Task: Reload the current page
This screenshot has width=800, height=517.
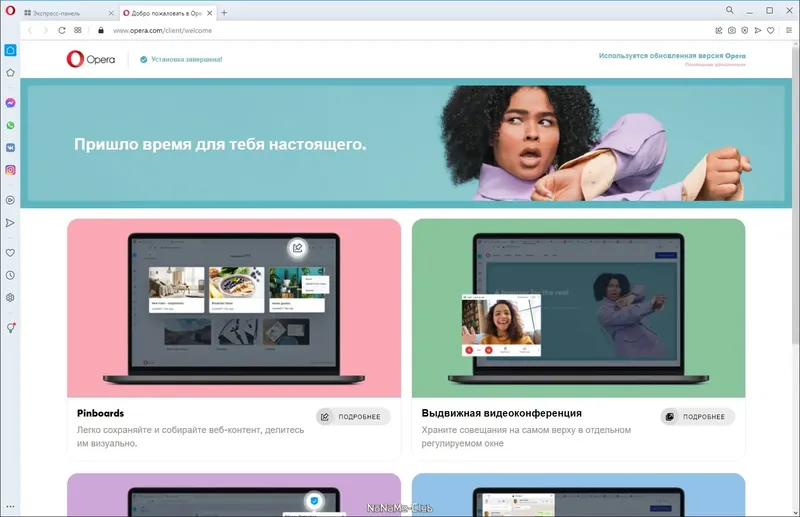Action: coord(62,31)
